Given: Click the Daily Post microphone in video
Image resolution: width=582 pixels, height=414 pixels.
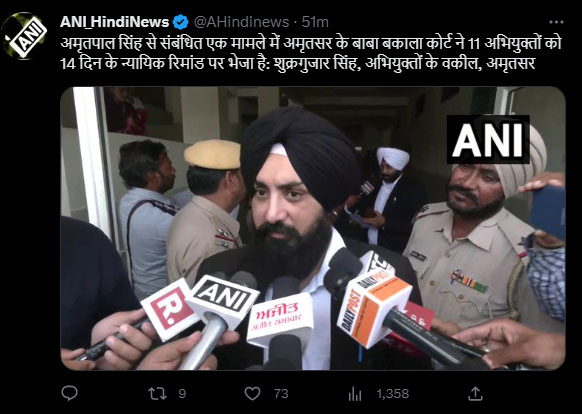Looking at the screenshot, I should [x=373, y=308].
